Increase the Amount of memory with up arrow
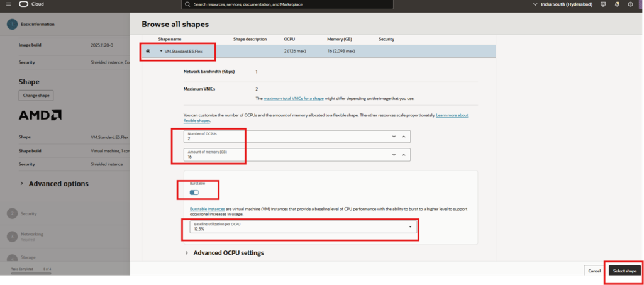The width and height of the screenshot is (644, 285). (x=404, y=155)
